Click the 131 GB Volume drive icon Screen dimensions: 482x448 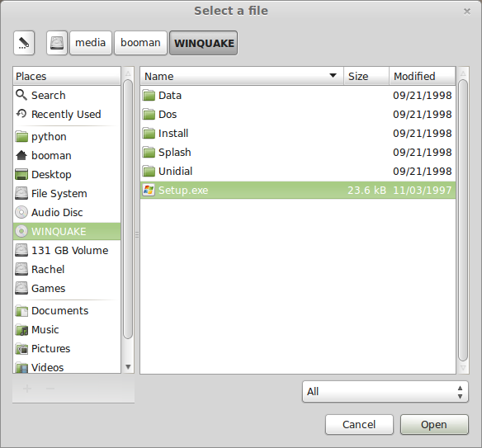21,250
